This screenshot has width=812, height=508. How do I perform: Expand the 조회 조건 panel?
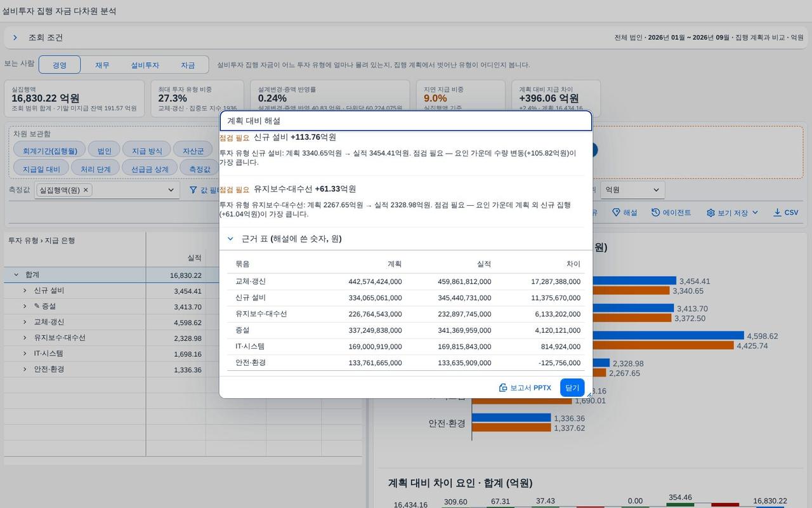coord(15,38)
